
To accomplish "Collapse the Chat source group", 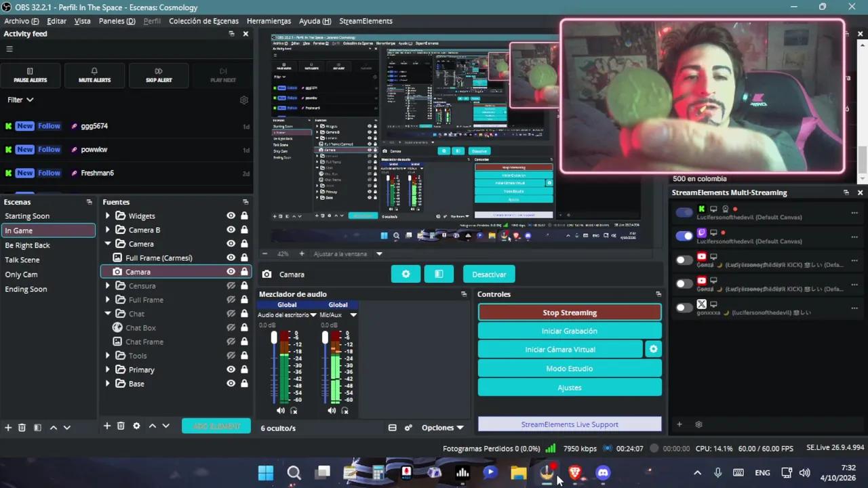I will tap(107, 314).
